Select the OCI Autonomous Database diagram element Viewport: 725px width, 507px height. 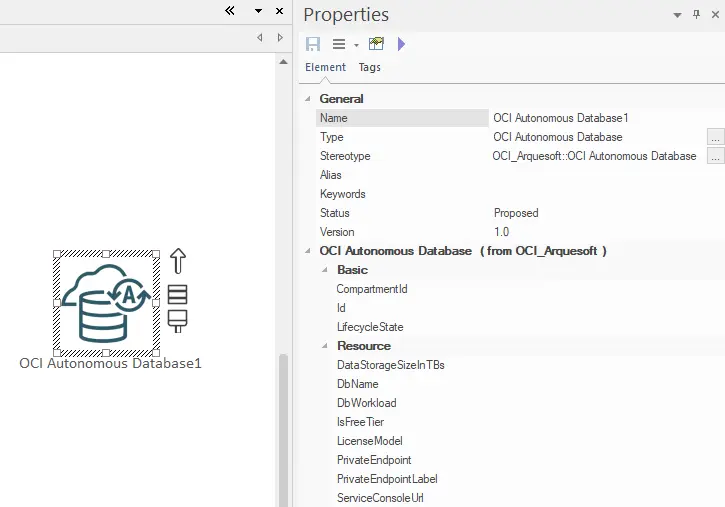[x=105, y=304]
